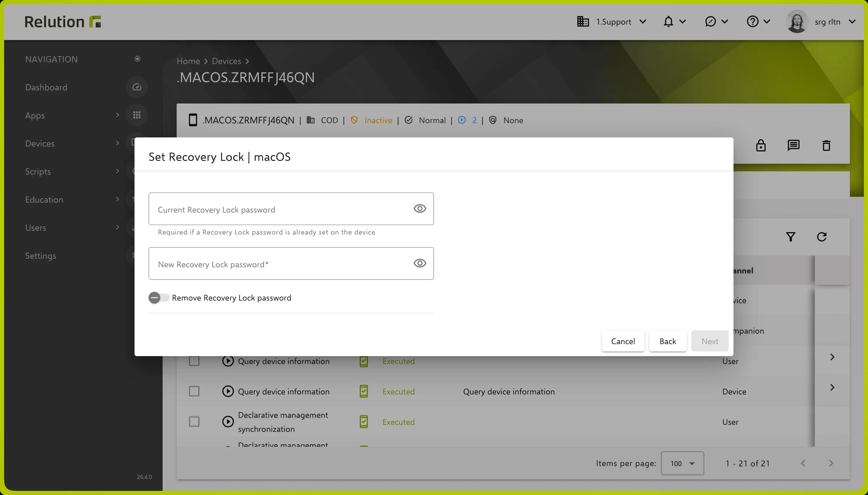The height and width of the screenshot is (495, 868).
Task: Click the Dashboard gauge icon
Action: point(137,87)
